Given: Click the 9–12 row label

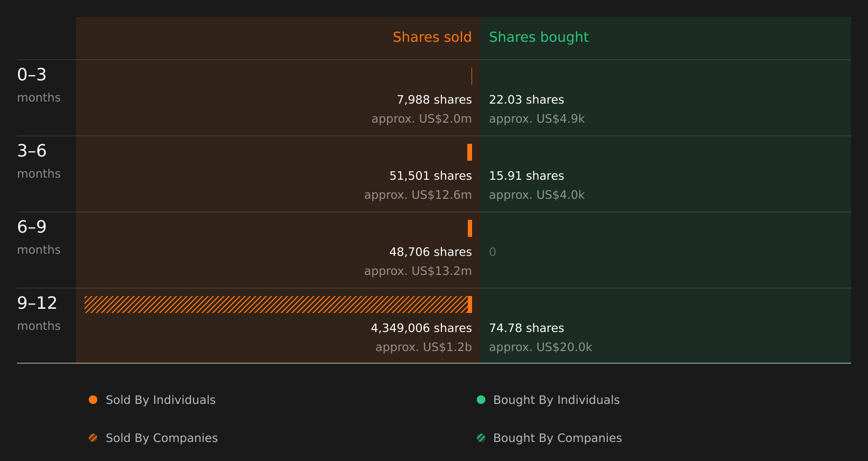Looking at the screenshot, I should tap(37, 303).
